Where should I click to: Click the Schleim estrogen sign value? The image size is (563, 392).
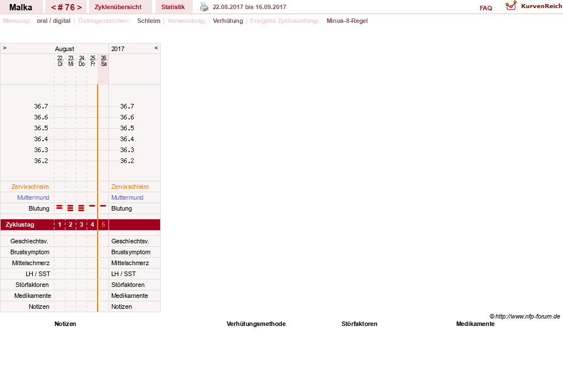[149, 21]
